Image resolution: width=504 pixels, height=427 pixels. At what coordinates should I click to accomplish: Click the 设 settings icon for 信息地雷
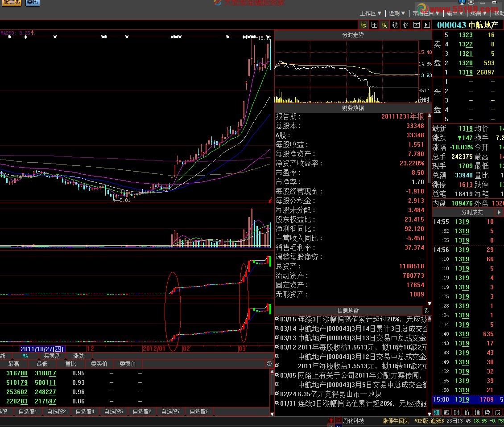426,311
